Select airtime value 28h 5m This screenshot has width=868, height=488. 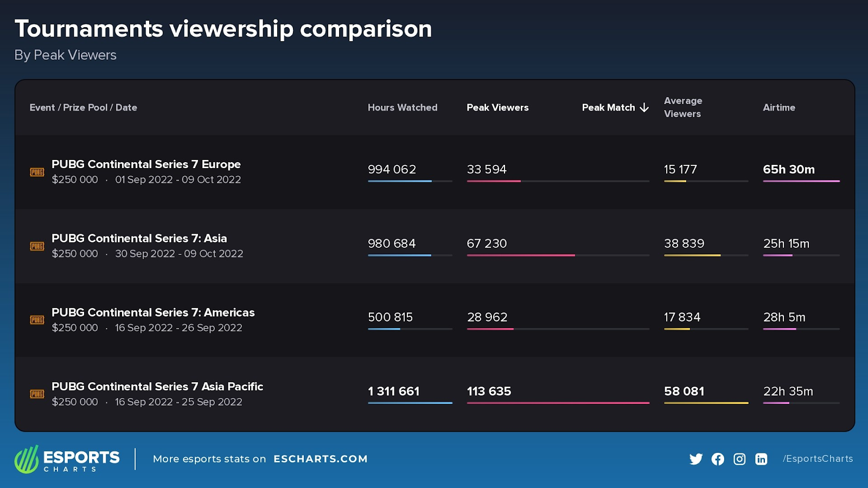tap(784, 317)
